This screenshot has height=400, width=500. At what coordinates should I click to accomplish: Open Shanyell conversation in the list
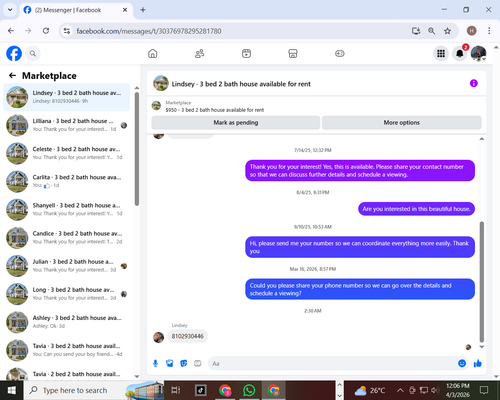click(x=67, y=209)
